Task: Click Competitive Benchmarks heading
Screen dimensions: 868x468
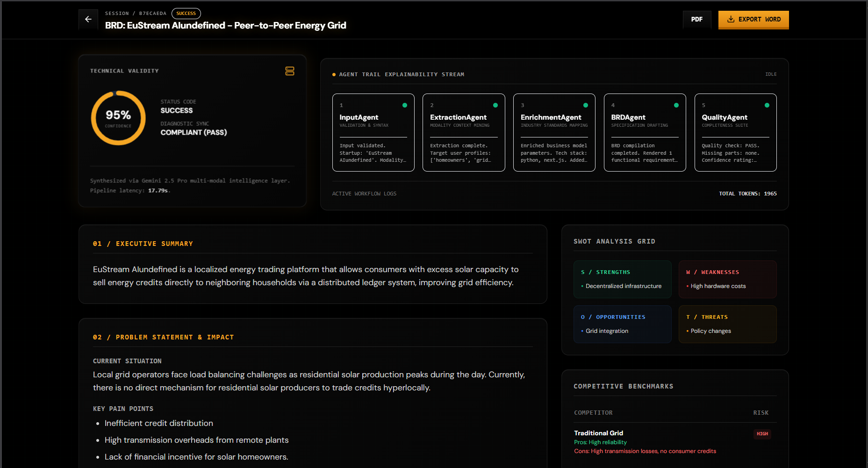Action: 624,386
